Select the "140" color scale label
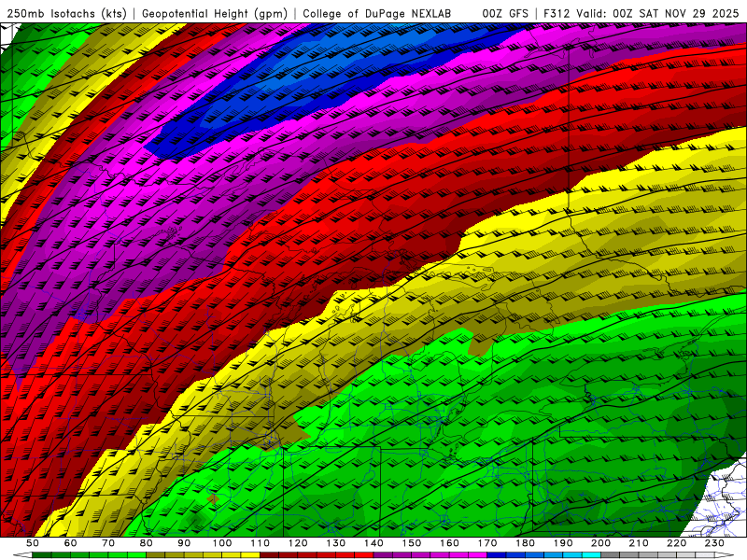 [373, 543]
